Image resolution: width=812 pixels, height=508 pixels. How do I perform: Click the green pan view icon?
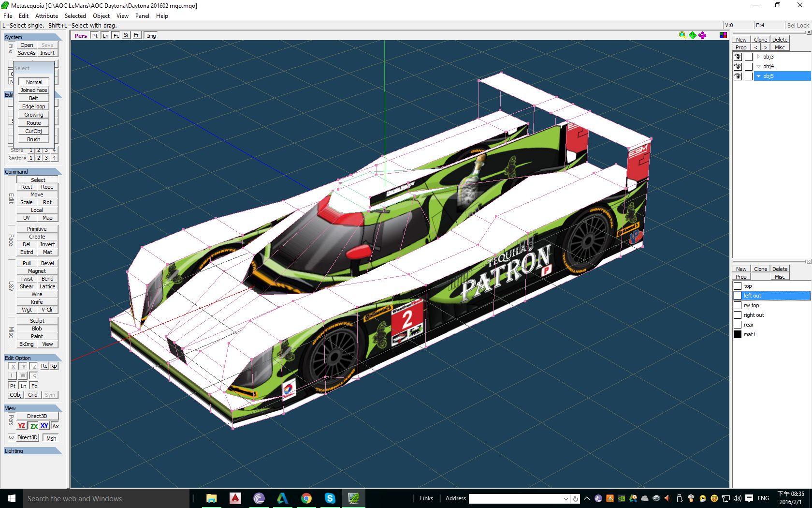pyautogui.click(x=693, y=35)
